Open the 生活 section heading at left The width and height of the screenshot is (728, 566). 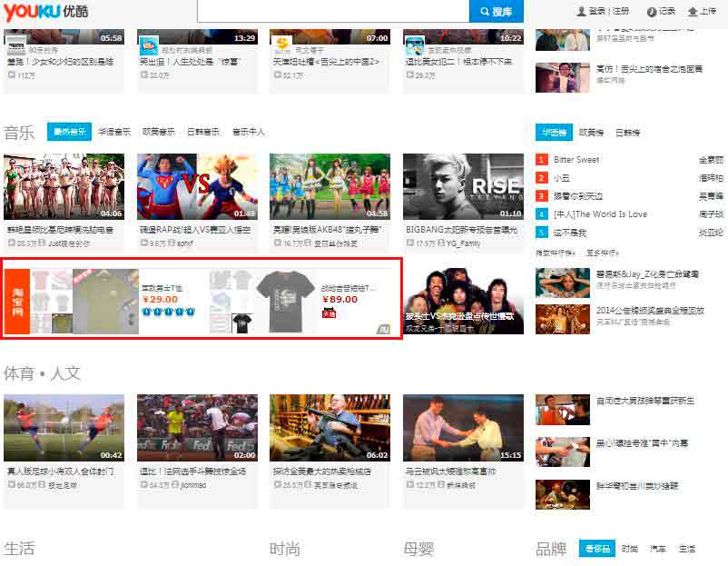(19, 548)
